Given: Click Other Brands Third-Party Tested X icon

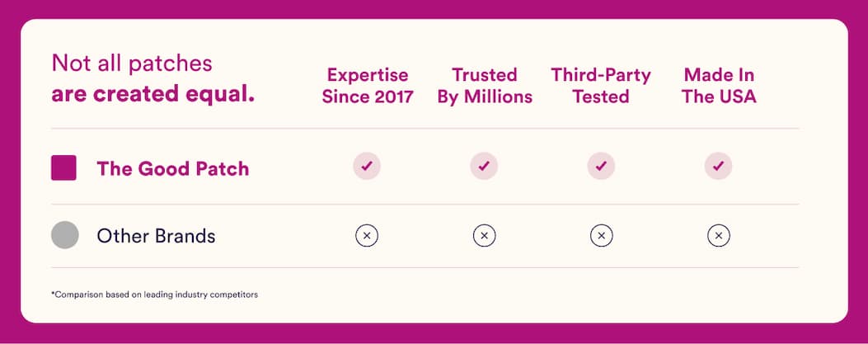Looking at the screenshot, I should tap(601, 236).
